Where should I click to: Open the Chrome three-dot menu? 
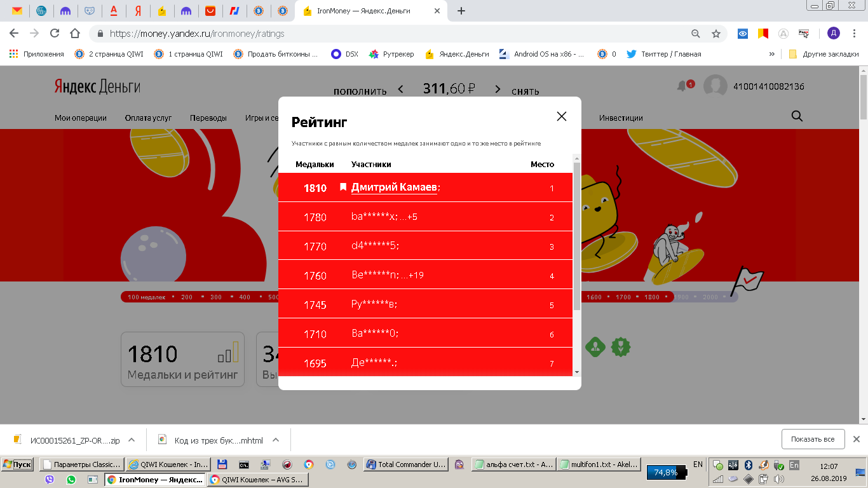855,34
